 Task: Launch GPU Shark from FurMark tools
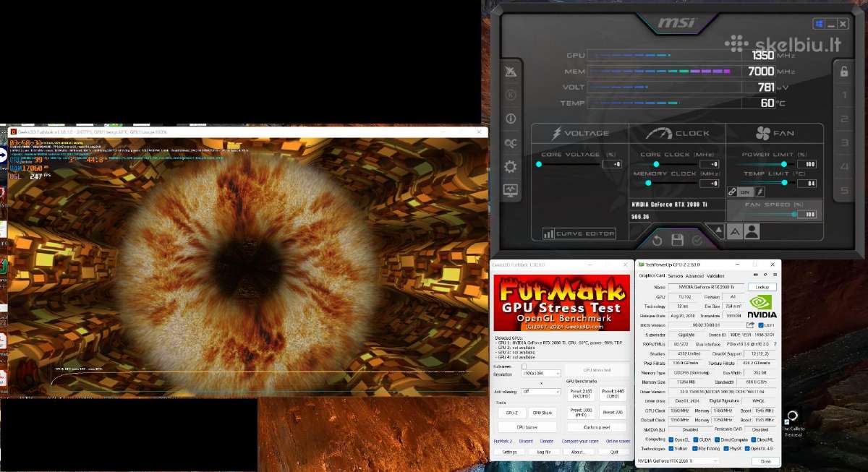pos(542,413)
